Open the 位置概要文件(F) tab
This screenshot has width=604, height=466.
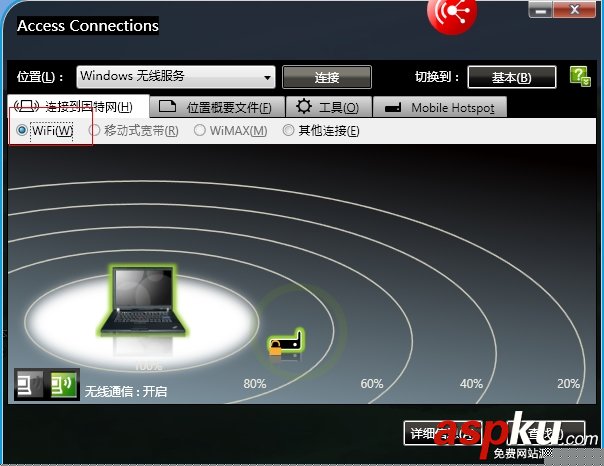217,107
